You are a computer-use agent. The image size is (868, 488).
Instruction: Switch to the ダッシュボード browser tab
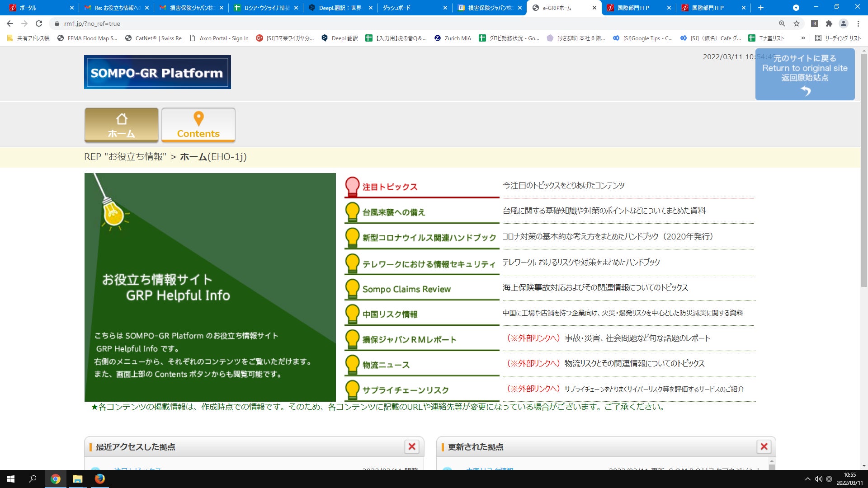pyautogui.click(x=407, y=8)
